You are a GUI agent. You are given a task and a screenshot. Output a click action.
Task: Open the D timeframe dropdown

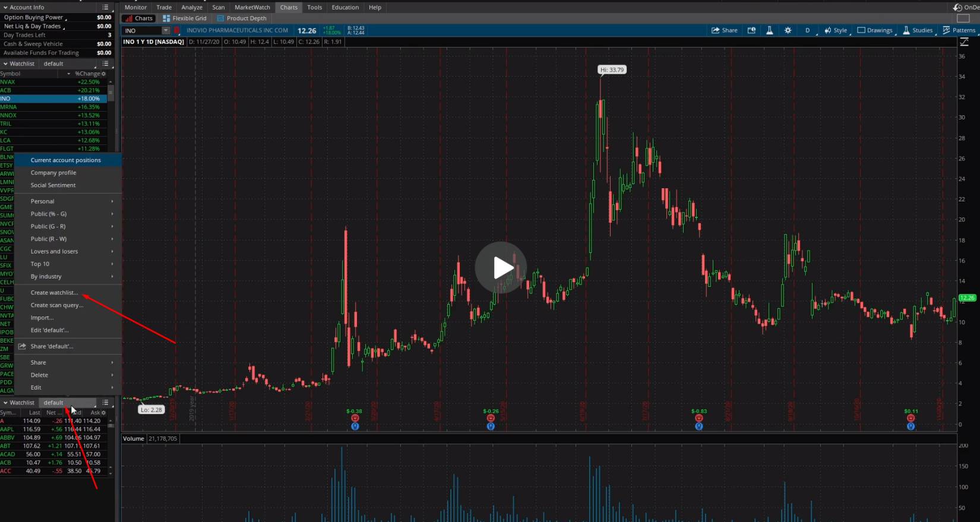tap(807, 30)
